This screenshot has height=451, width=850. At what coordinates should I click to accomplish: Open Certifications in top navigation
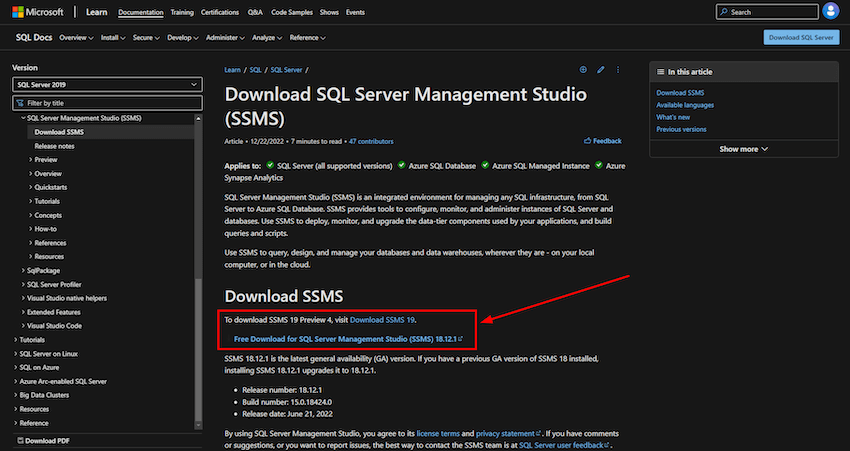[220, 12]
